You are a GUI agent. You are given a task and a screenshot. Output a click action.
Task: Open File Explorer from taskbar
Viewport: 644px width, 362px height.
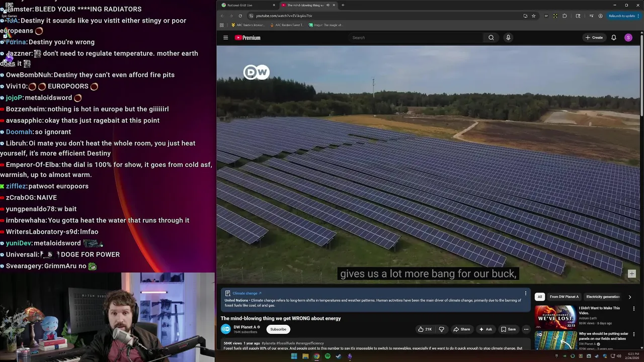(305, 356)
